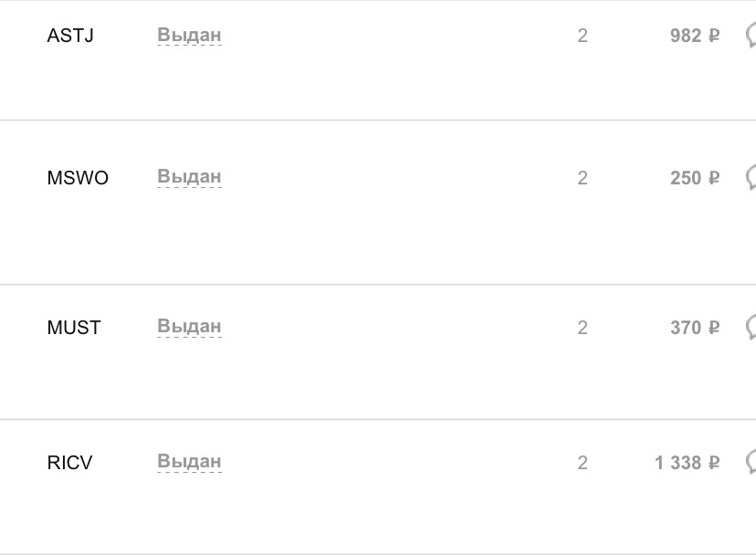Click the Выдан status of order MSWO
Screen dimensions: 756x555
point(190,177)
